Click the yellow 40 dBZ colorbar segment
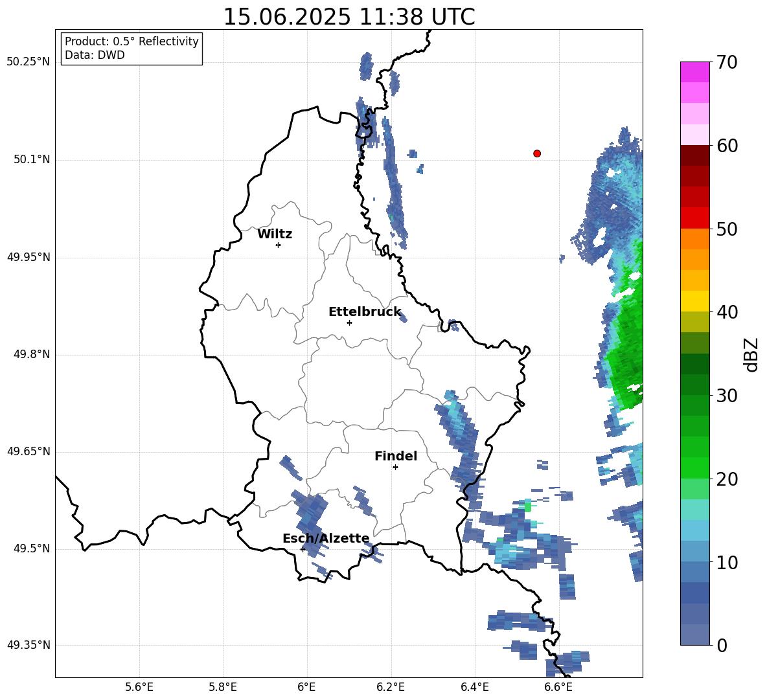The image size is (767, 700). [694, 302]
